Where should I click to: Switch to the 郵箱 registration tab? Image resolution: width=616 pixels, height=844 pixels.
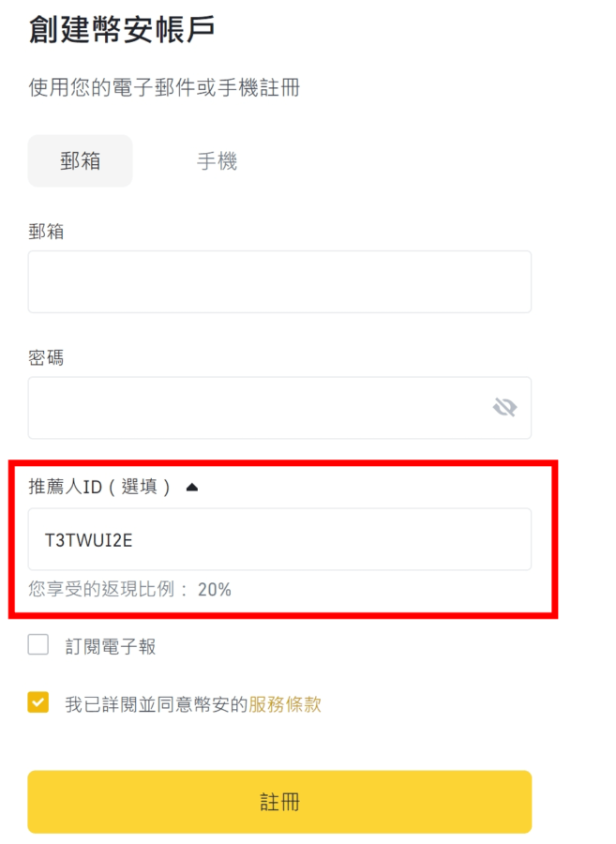tap(80, 161)
